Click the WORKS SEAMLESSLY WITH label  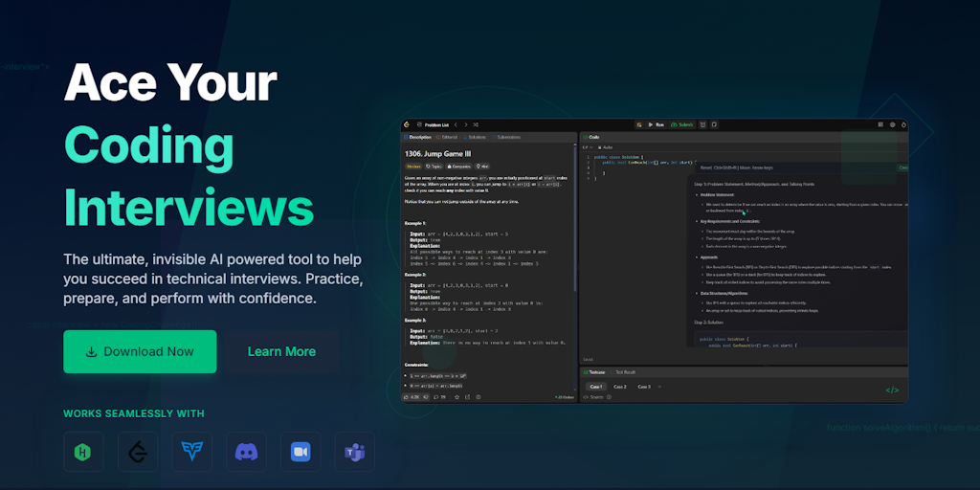[134, 413]
